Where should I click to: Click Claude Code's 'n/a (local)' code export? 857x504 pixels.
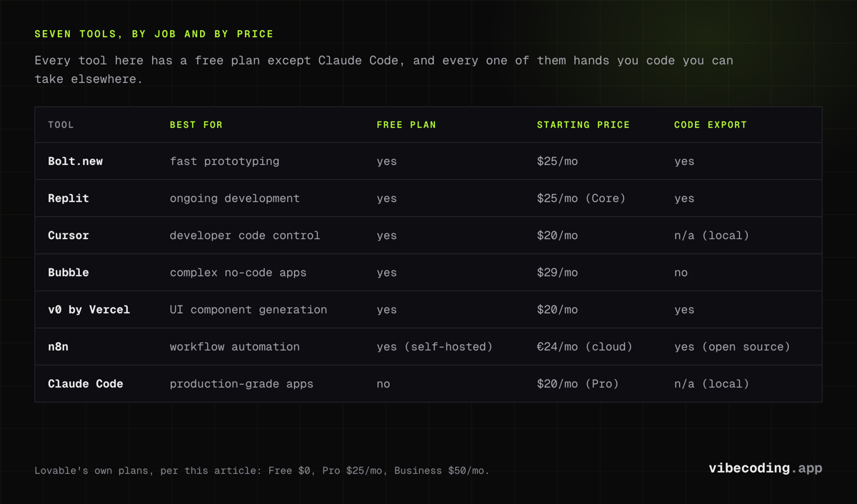tap(711, 384)
